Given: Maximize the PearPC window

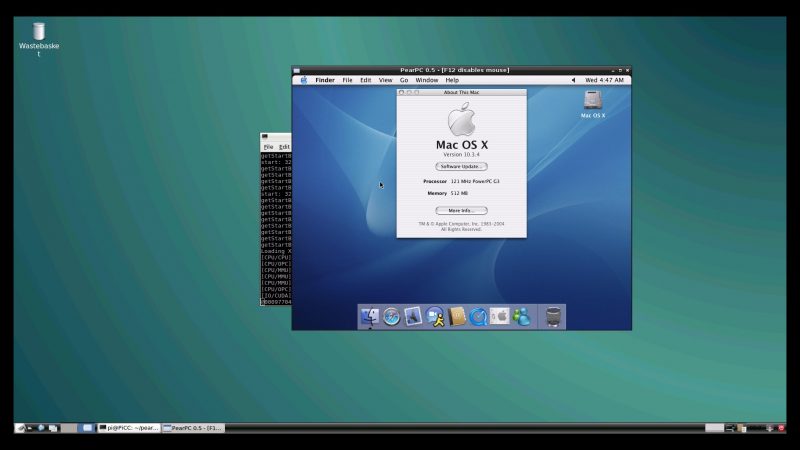Looking at the screenshot, I should (620, 70).
